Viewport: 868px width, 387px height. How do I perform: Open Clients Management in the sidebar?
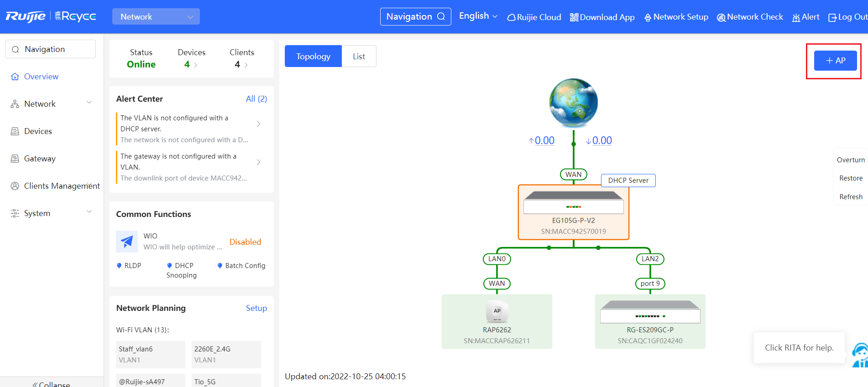pos(62,186)
